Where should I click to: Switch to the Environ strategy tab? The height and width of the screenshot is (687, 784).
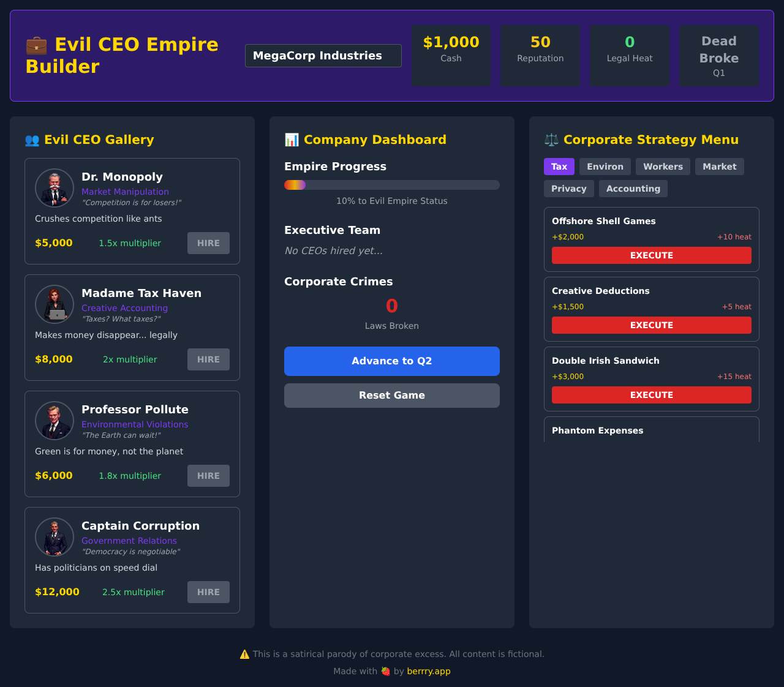[x=605, y=167]
